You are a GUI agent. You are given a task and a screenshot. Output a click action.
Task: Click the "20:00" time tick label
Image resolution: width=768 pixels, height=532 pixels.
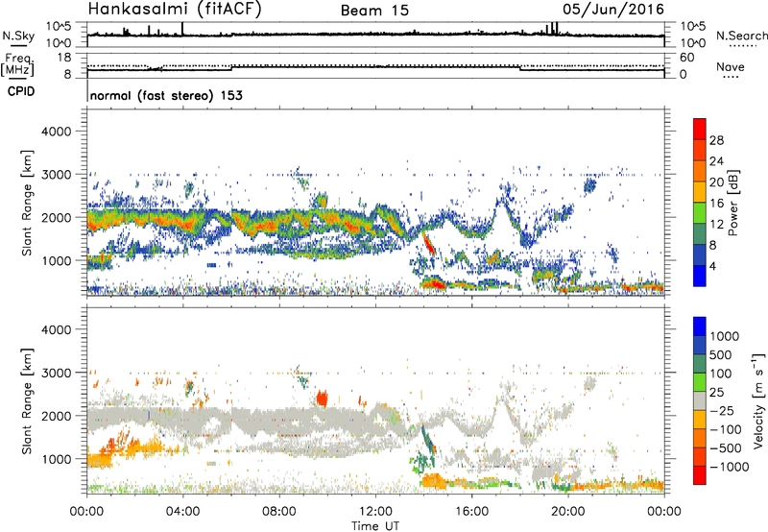pyautogui.click(x=568, y=512)
